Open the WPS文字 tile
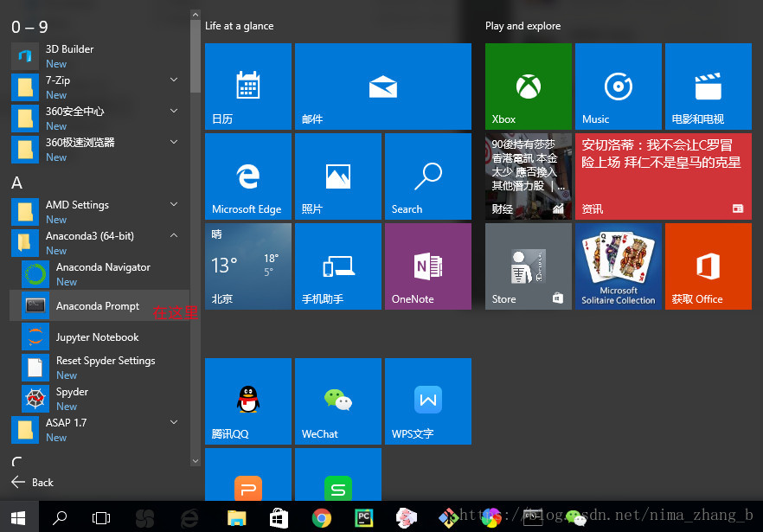The image size is (763, 532). pos(428,401)
